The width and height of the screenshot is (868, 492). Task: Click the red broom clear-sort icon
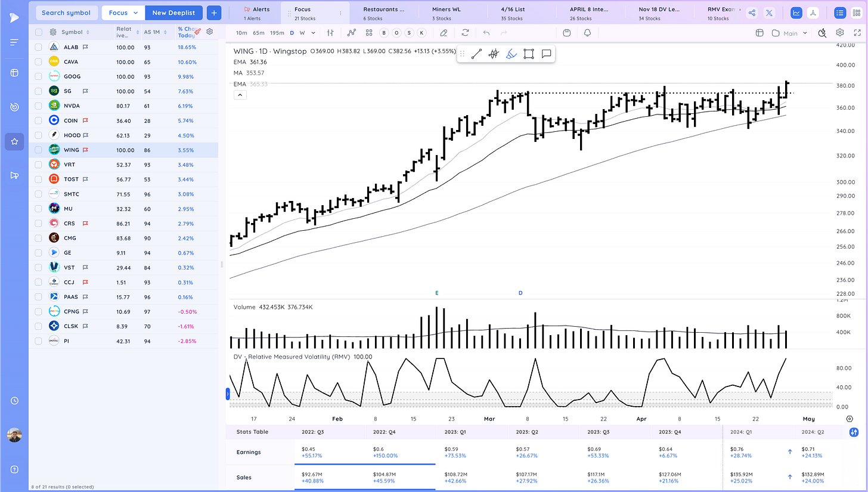point(197,31)
